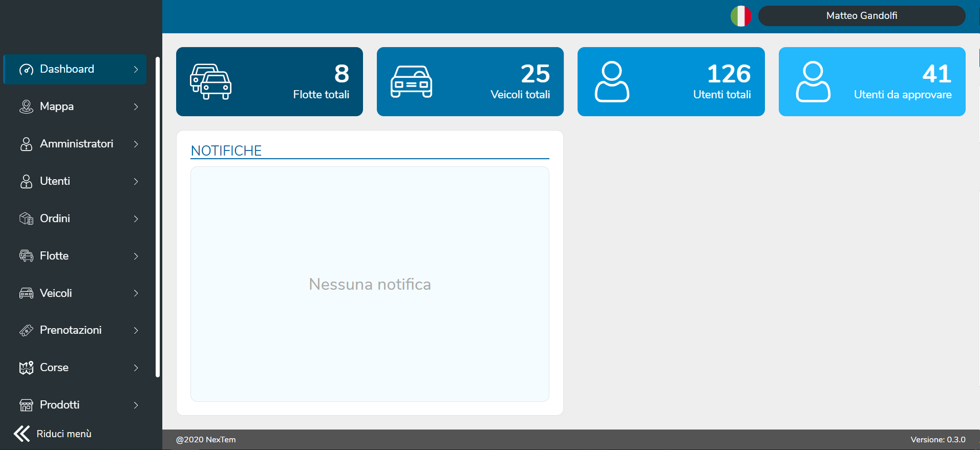Click the Corse map route icon
Image resolution: width=980 pixels, height=450 pixels.
pyautogui.click(x=26, y=368)
